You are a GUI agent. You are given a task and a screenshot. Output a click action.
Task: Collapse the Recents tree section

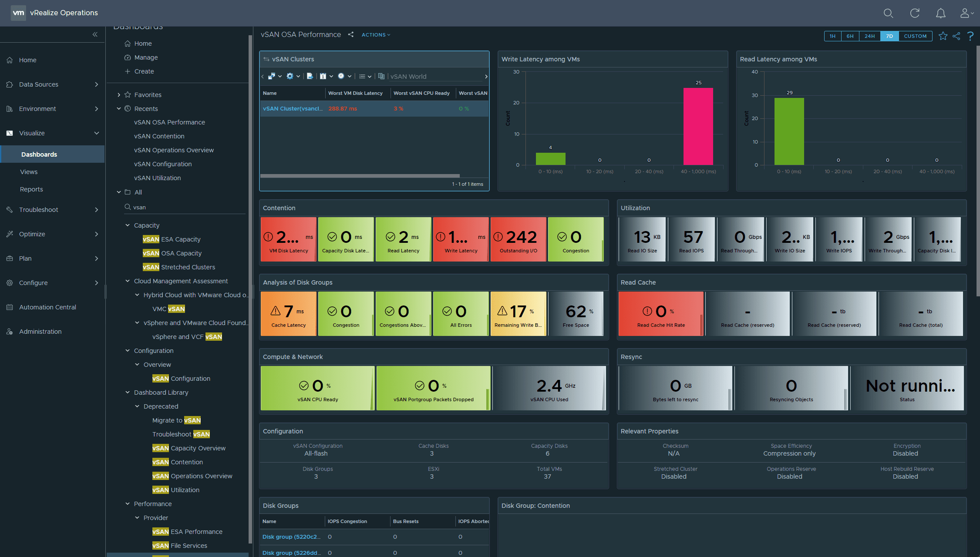click(x=119, y=109)
